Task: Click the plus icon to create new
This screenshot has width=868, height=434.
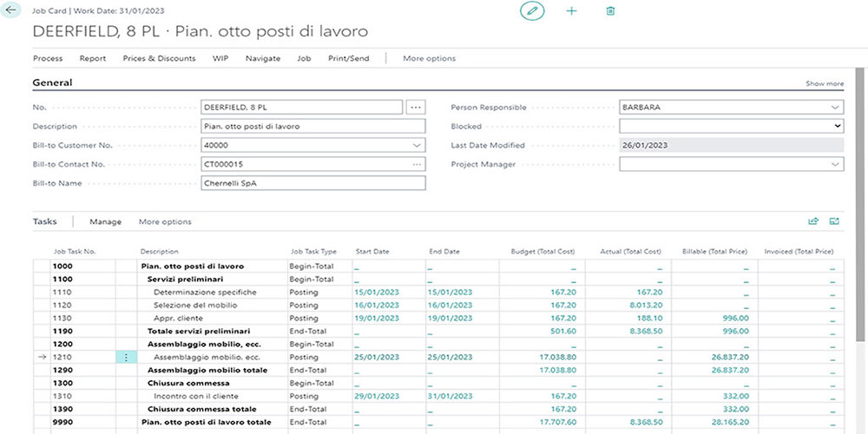Action: tap(571, 11)
